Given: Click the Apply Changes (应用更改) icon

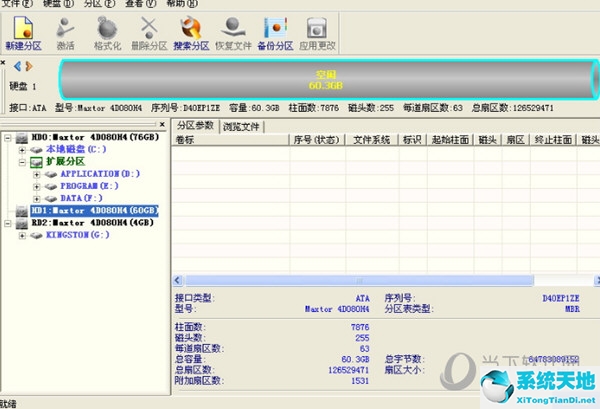Looking at the screenshot, I should [317, 34].
